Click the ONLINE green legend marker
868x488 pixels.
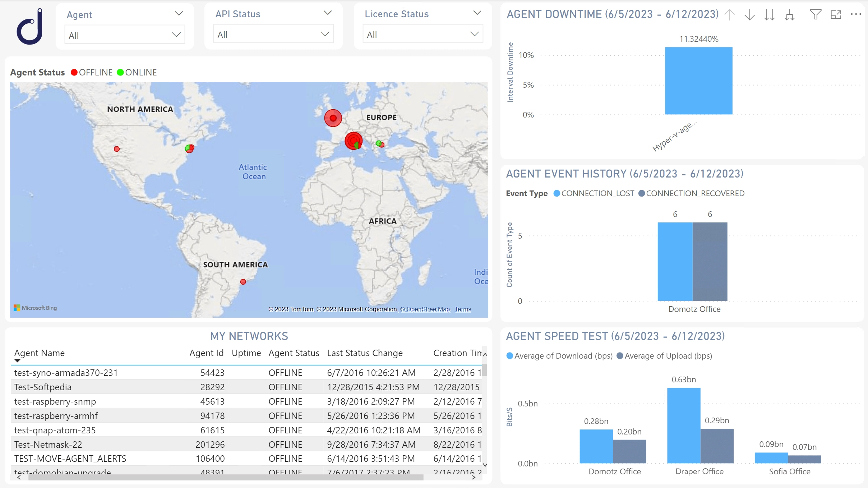tap(120, 72)
